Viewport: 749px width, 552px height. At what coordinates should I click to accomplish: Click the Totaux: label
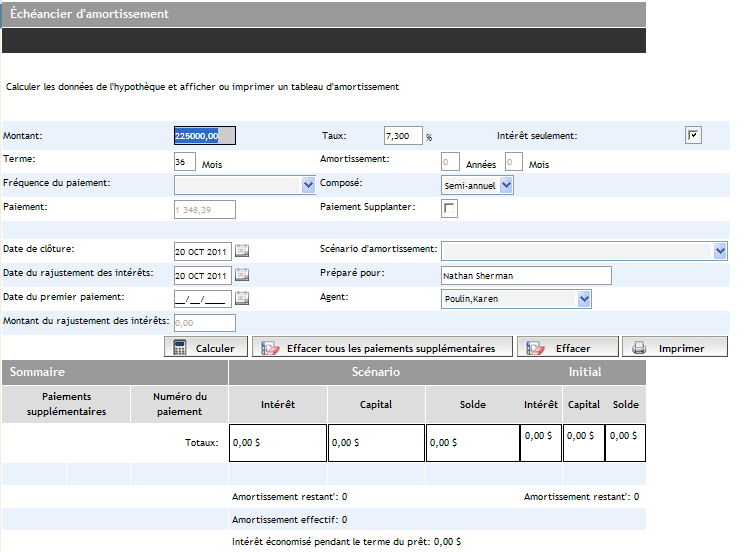(202, 443)
